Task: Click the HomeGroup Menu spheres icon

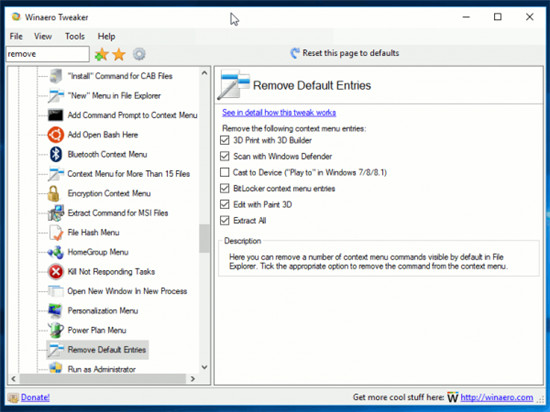Action: click(x=56, y=252)
